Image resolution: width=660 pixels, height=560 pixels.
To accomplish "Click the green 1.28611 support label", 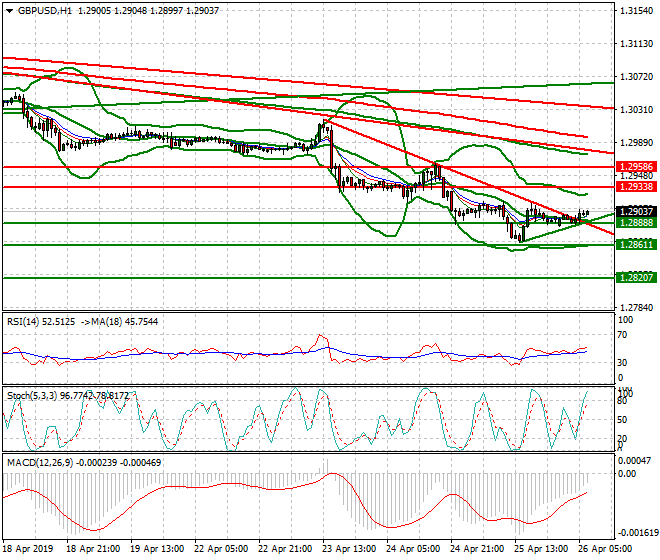I will tap(636, 245).
